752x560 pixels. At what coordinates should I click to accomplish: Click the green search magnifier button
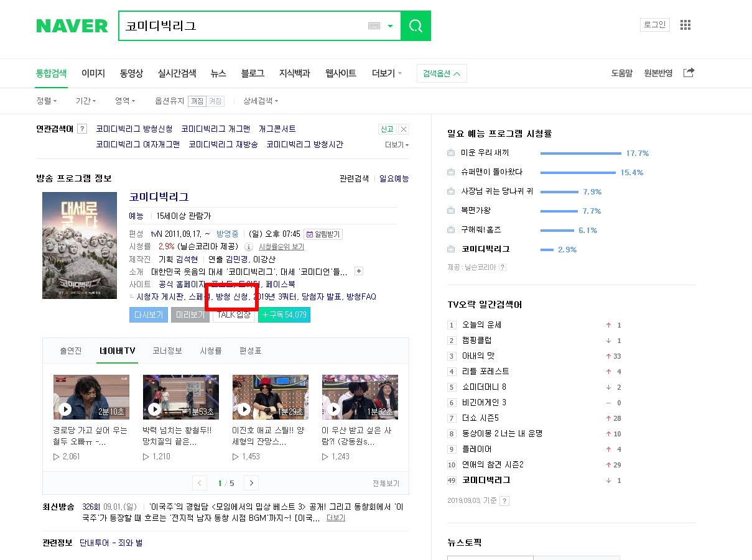(x=415, y=25)
